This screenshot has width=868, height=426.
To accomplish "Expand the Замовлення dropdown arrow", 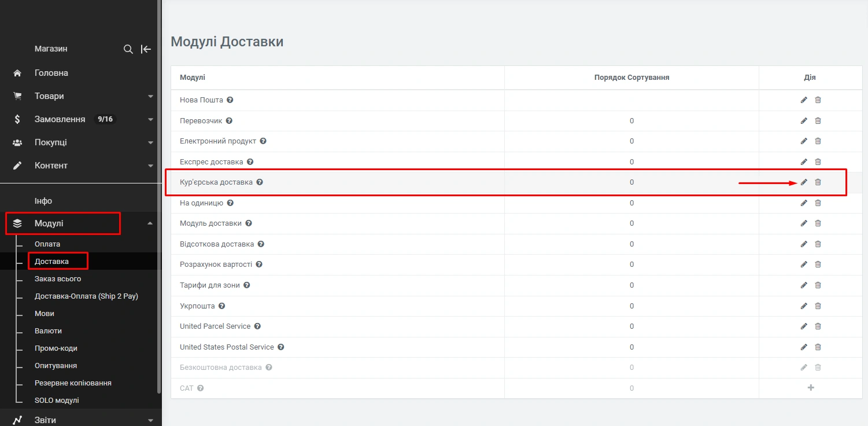I will (x=150, y=119).
